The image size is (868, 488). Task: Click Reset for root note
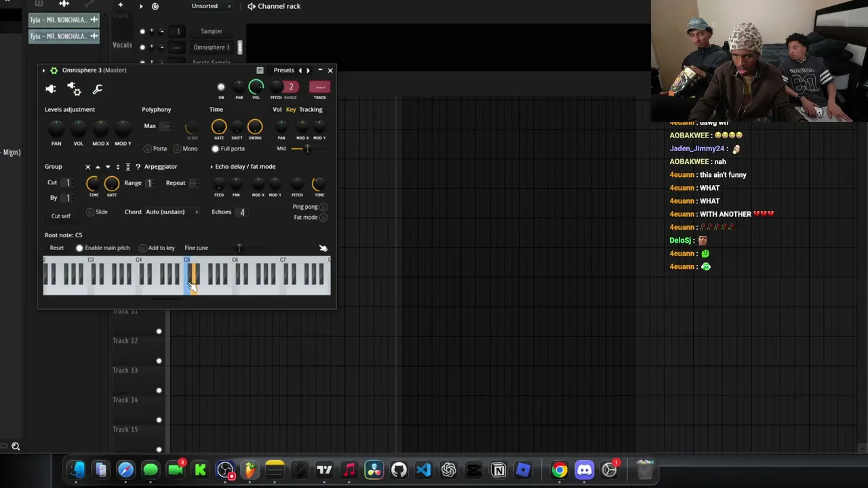57,248
